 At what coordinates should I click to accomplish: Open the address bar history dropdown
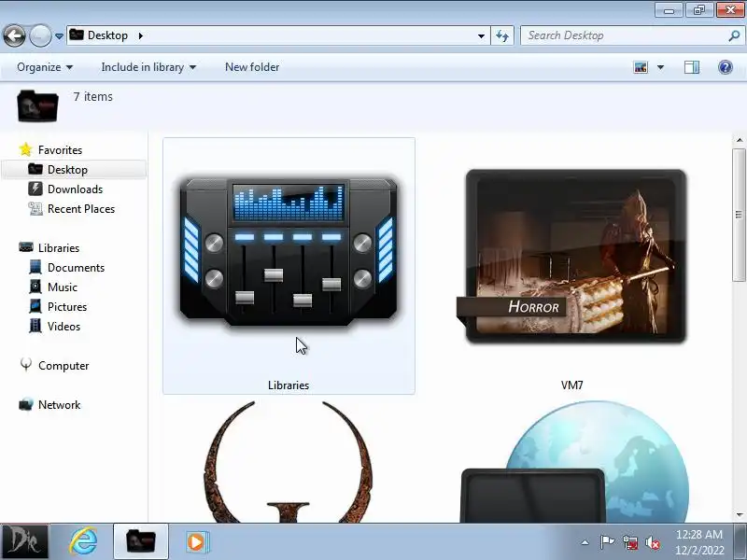tap(481, 35)
